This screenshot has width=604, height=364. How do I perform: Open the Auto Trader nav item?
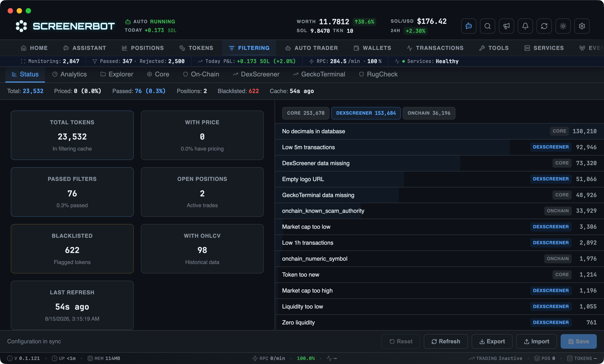[x=311, y=48]
